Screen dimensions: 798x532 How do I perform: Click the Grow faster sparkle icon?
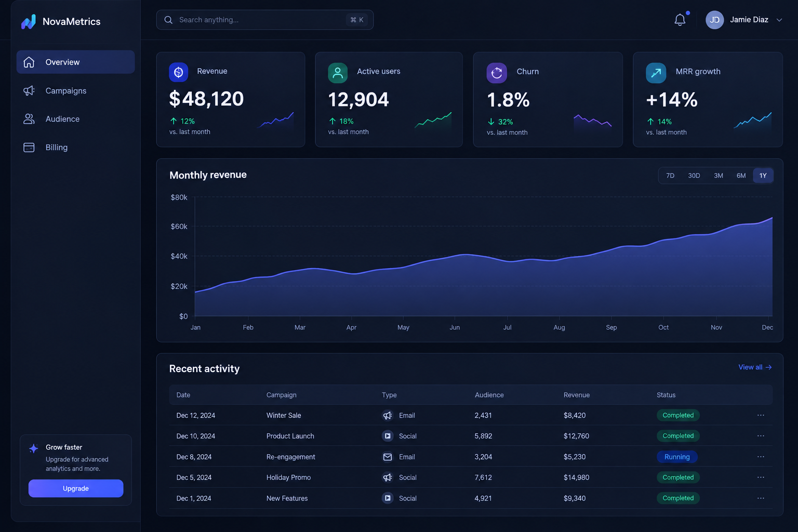34,448
